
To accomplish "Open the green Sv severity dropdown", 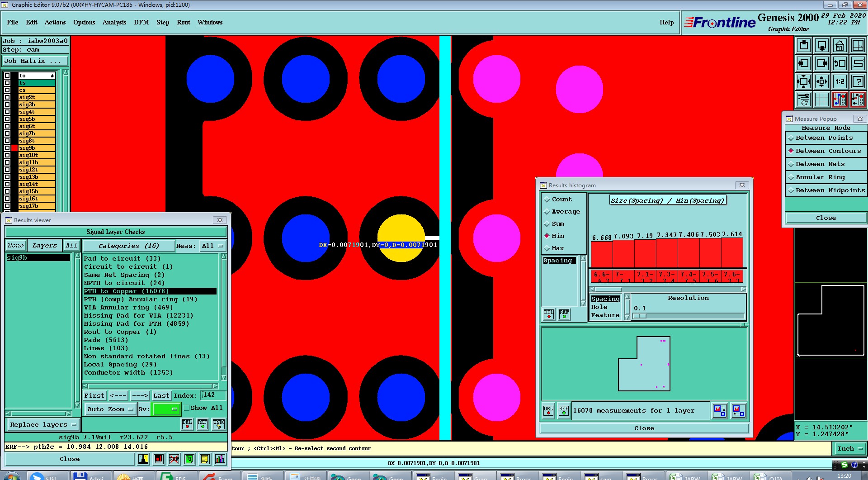I will tap(167, 409).
